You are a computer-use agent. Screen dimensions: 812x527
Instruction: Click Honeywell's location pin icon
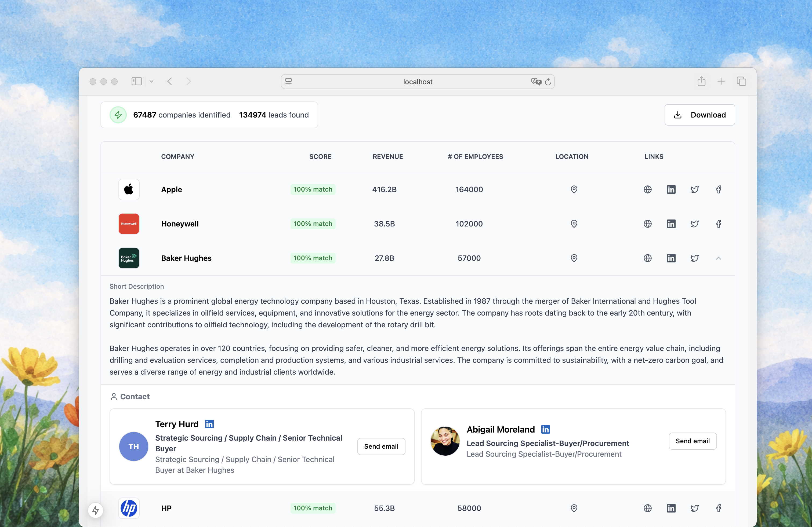[574, 224]
